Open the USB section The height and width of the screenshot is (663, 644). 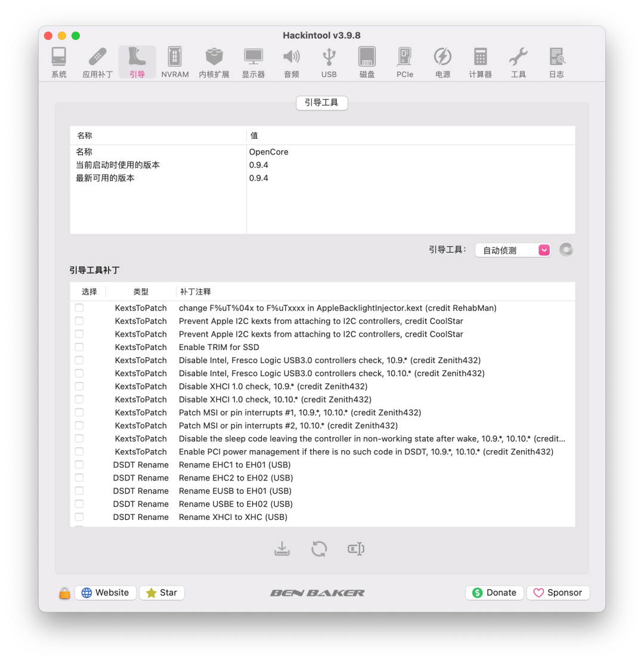coord(329,63)
